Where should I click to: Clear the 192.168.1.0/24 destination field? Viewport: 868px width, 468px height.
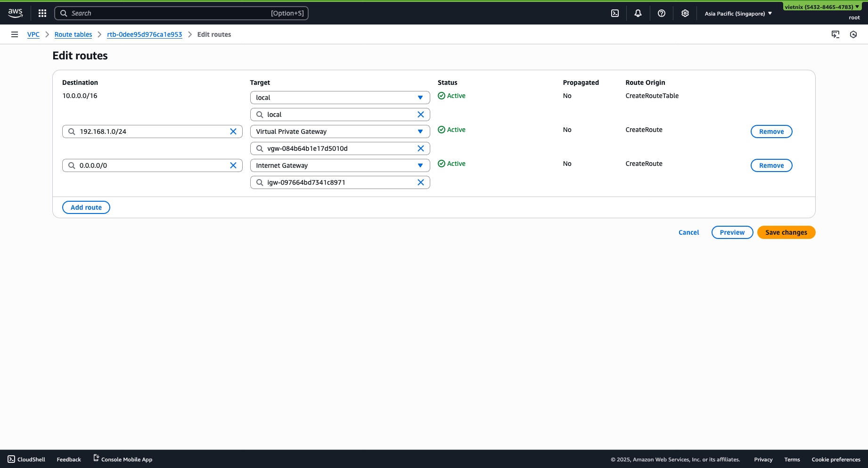(x=233, y=131)
